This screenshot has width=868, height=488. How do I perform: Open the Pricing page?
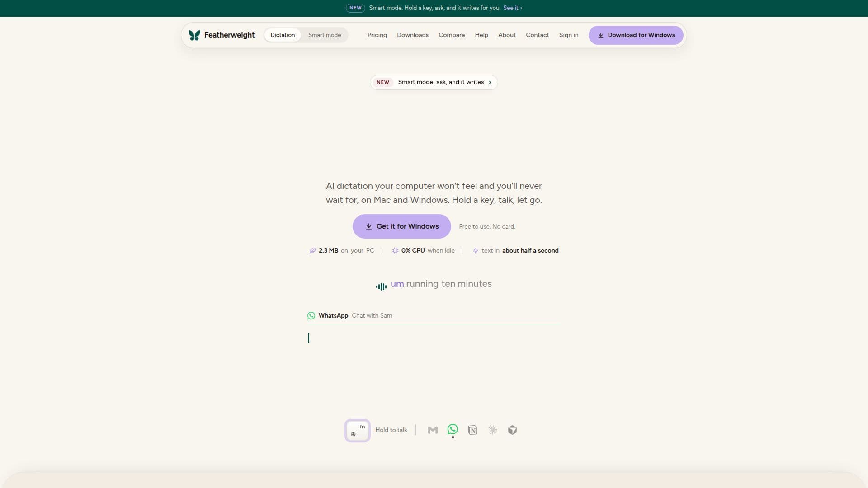tap(377, 35)
